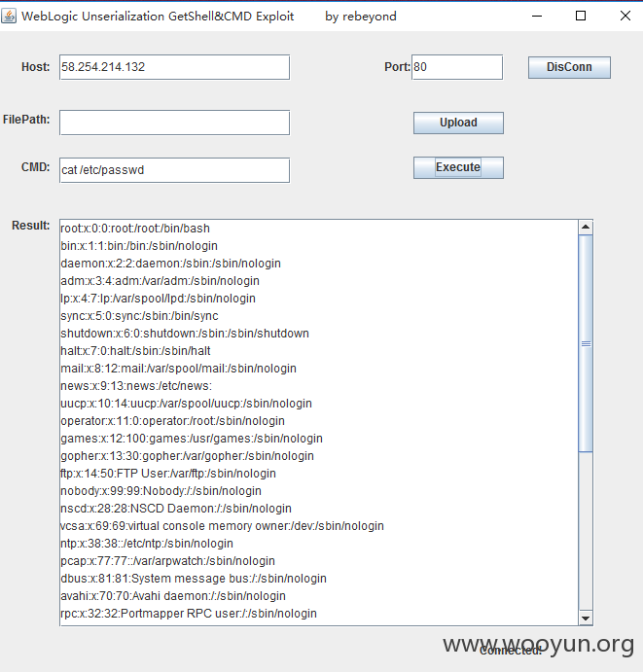Click the Upload button
This screenshot has height=672, width=643.
458,123
